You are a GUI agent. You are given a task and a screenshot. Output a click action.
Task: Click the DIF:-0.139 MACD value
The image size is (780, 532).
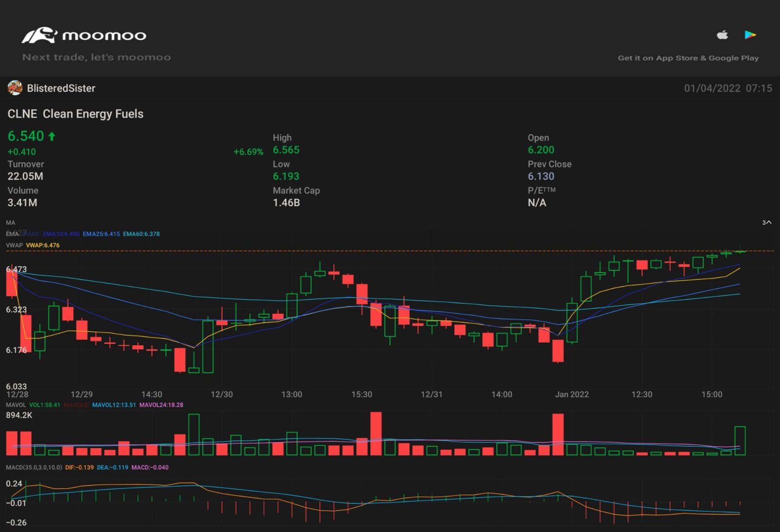pyautogui.click(x=79, y=467)
